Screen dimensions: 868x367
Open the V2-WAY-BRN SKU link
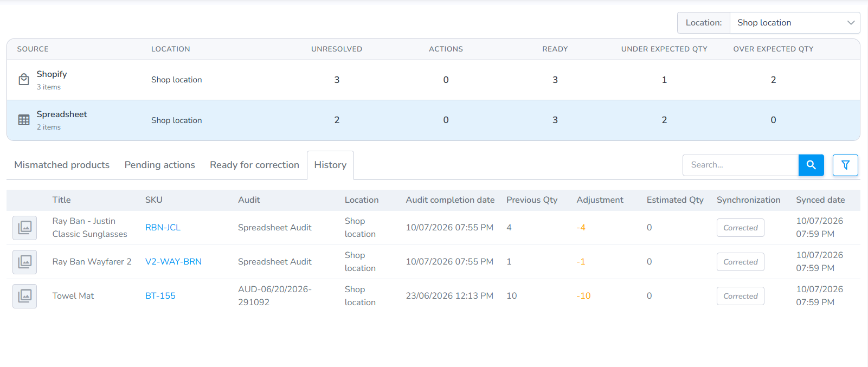tap(173, 262)
